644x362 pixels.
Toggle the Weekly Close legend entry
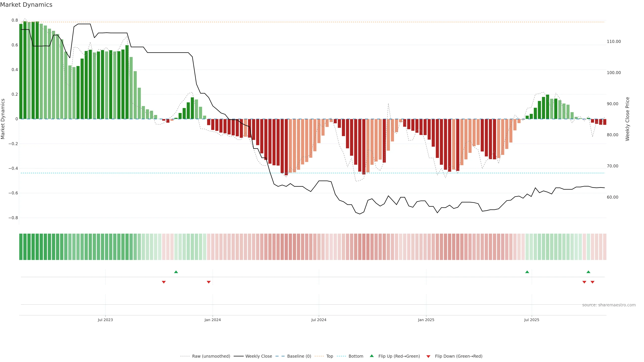click(258, 356)
